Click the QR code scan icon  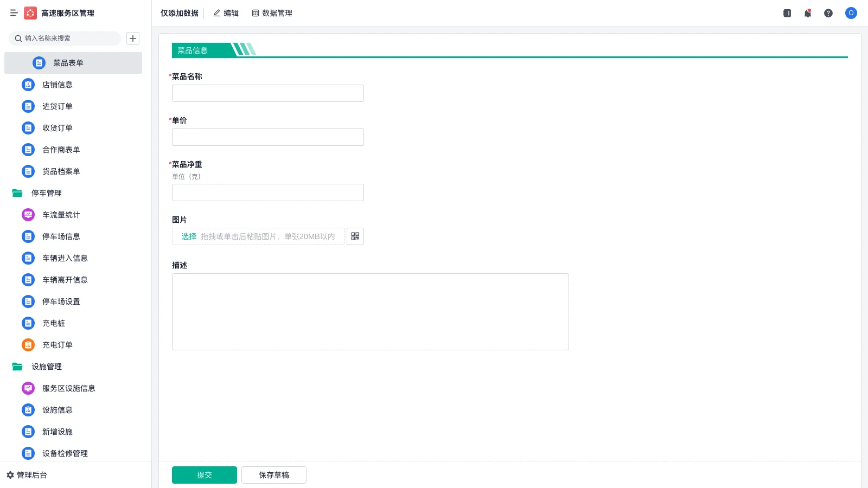(355, 236)
